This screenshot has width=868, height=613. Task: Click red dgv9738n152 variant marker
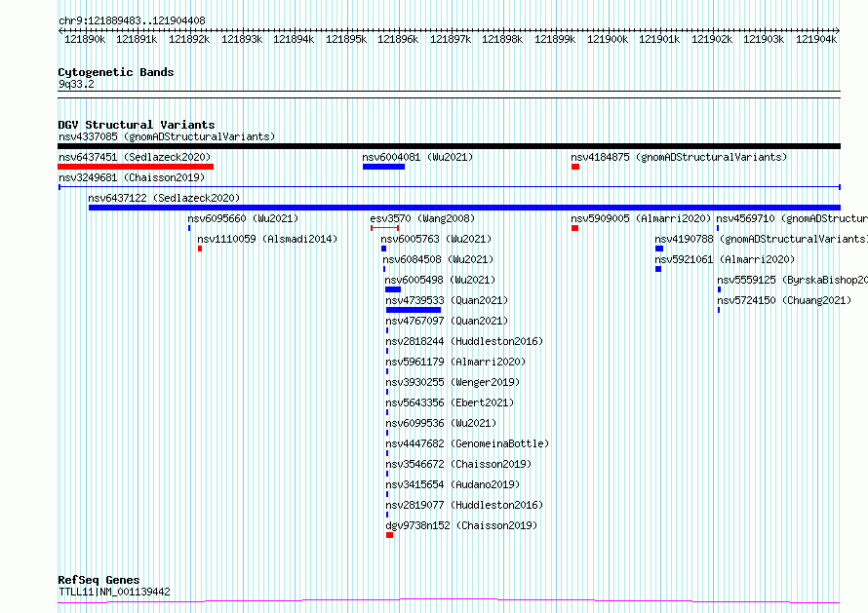[390, 535]
